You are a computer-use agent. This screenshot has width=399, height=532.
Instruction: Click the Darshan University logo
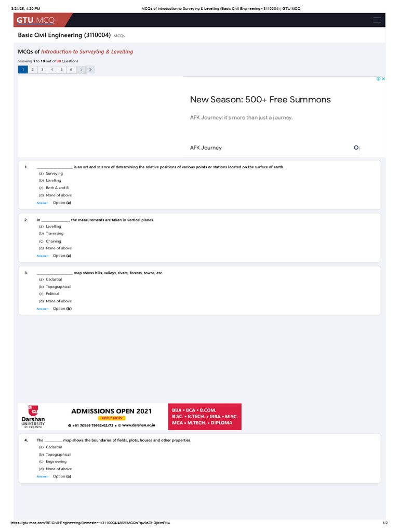(33, 417)
